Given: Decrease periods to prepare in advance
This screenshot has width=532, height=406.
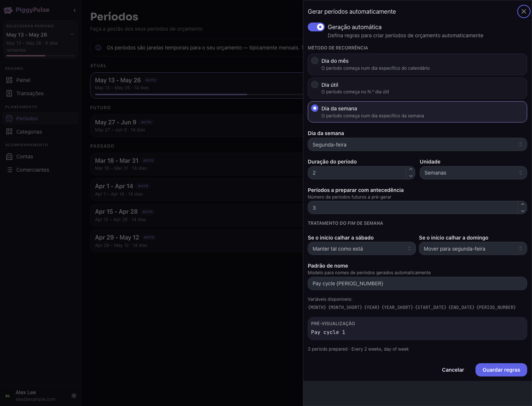Looking at the screenshot, I should point(522,211).
